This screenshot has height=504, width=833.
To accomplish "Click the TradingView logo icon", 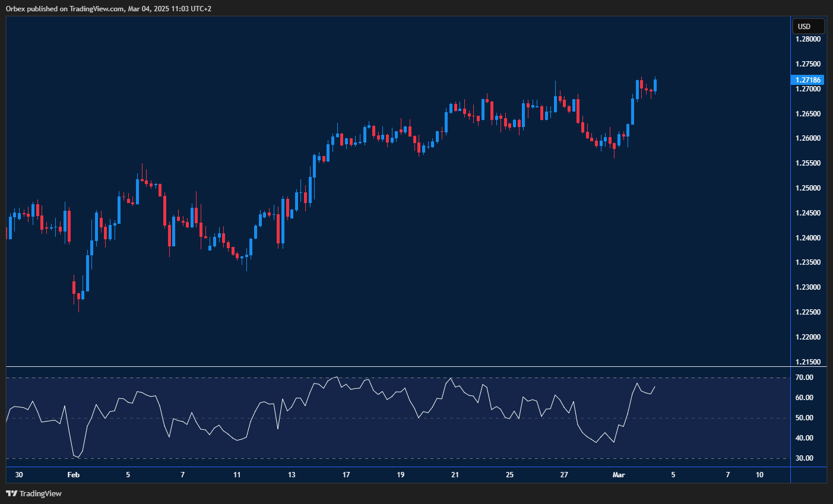I will (12, 493).
